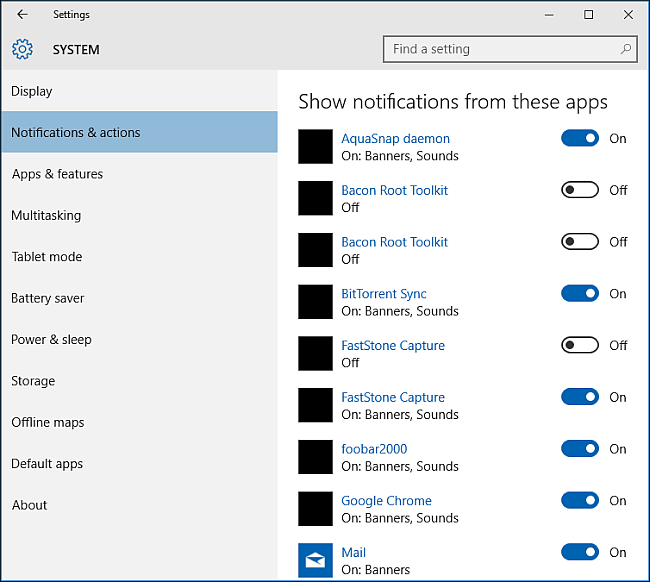The image size is (650, 582).
Task: Open Mail notification details link
Action: click(x=353, y=553)
